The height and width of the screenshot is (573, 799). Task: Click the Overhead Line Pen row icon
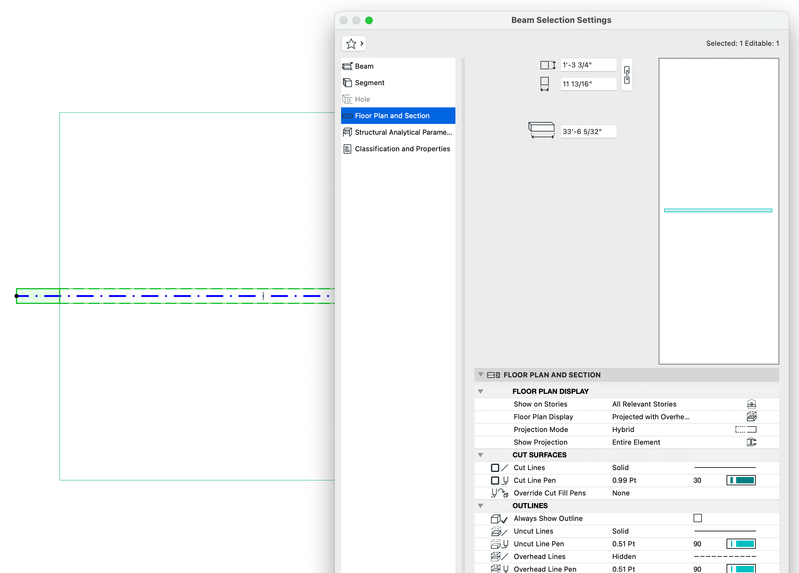pos(499,569)
